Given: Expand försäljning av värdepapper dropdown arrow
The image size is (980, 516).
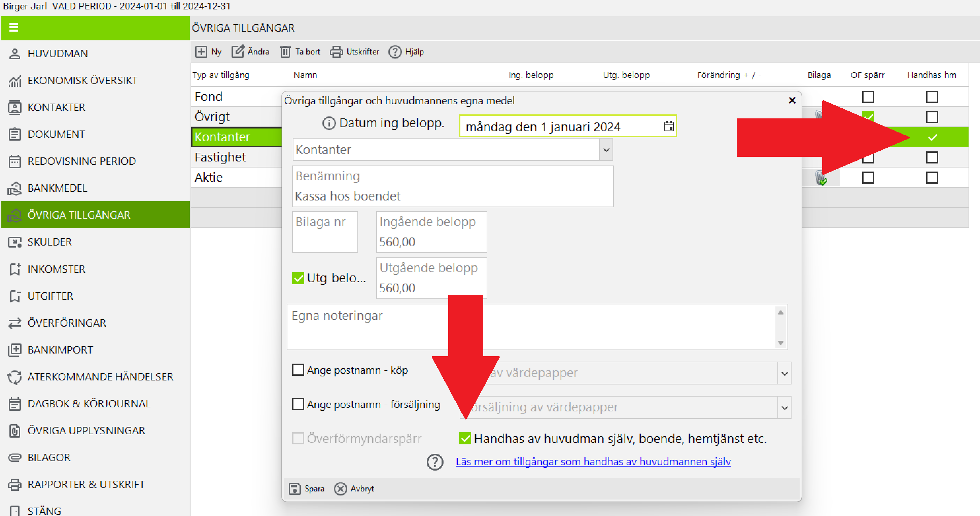Looking at the screenshot, I should 784,408.
